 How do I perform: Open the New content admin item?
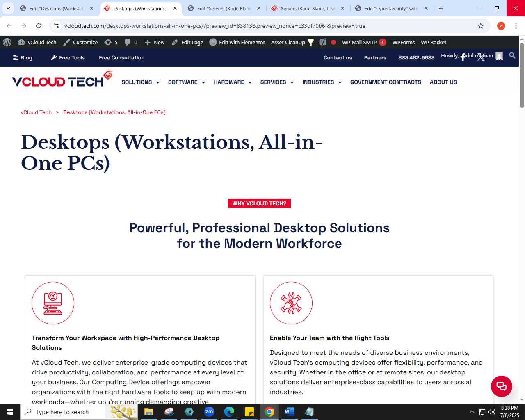click(x=155, y=42)
